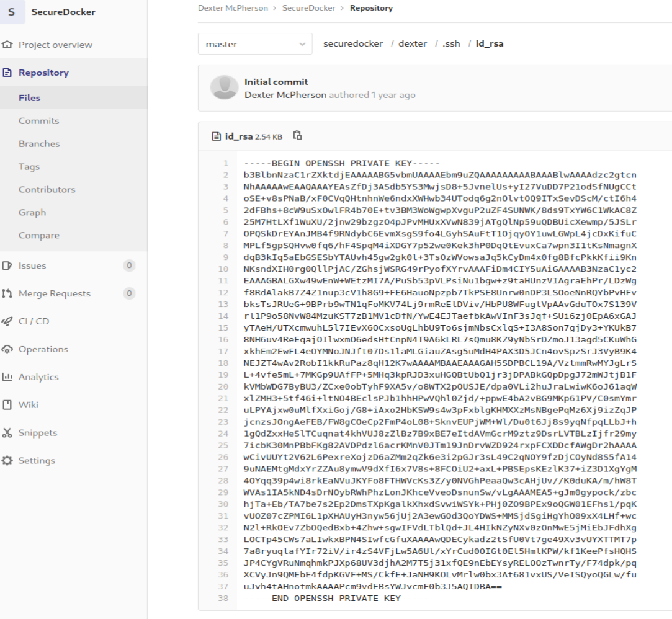Viewport: 672px width, 619px height.
Task: Open the master branch dropdown
Action: point(255,44)
